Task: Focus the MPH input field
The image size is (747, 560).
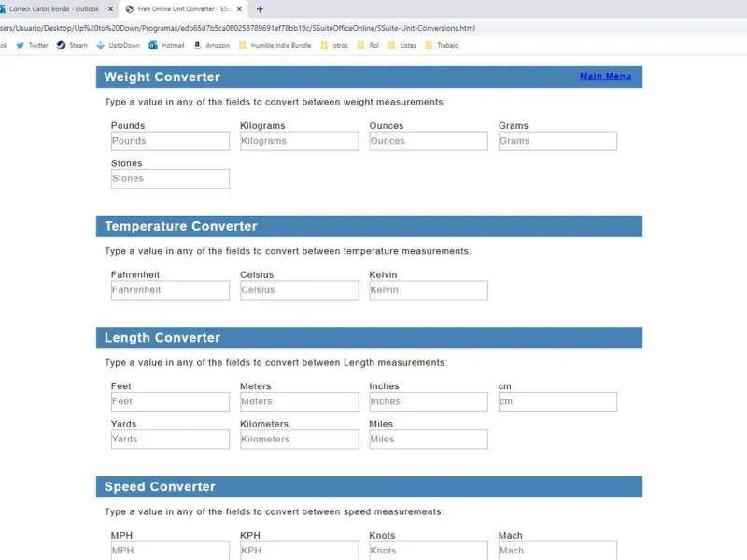Action: click(170, 551)
